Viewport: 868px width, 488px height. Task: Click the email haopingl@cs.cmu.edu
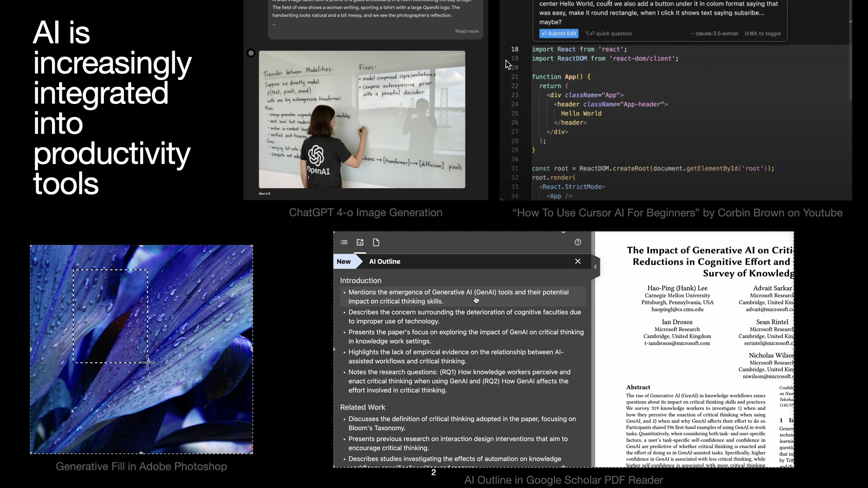[677, 310]
